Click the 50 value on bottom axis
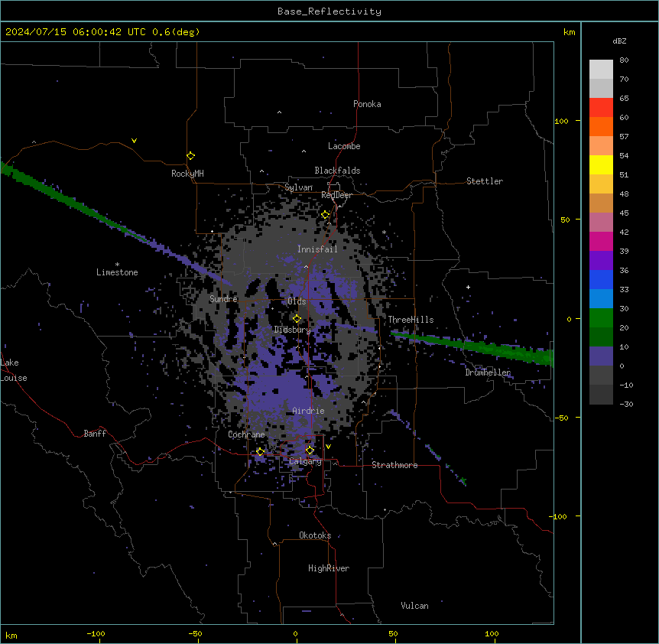 pyautogui.click(x=393, y=634)
